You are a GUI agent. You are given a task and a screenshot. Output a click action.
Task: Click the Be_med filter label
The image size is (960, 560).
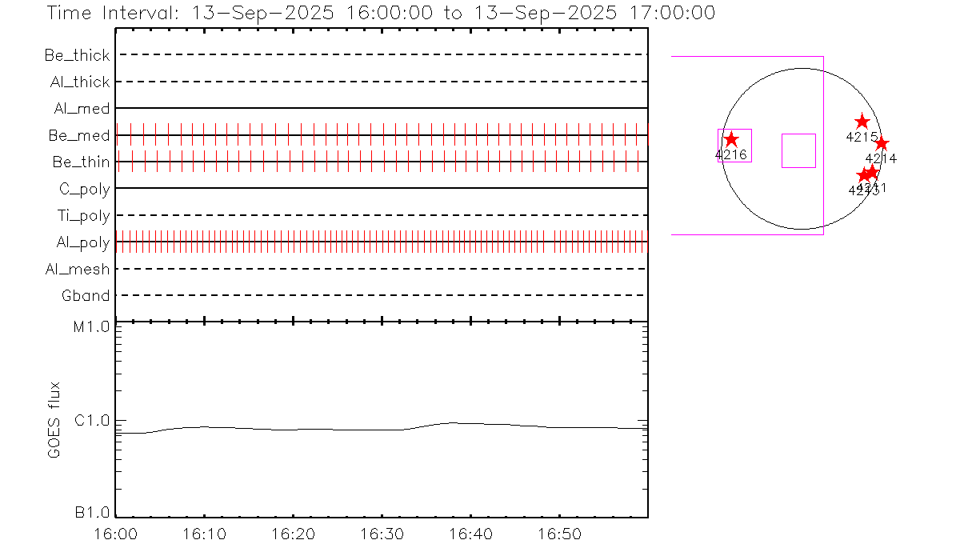click(x=78, y=135)
